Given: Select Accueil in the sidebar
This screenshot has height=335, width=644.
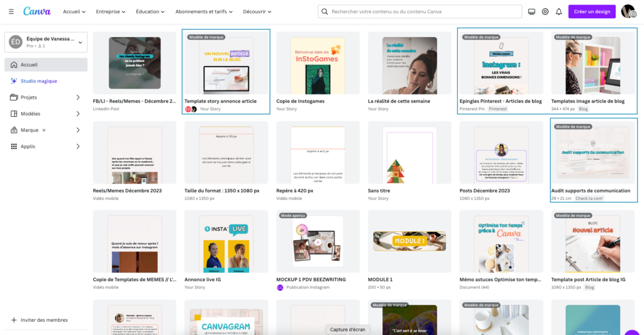Looking at the screenshot, I should 46,65.
